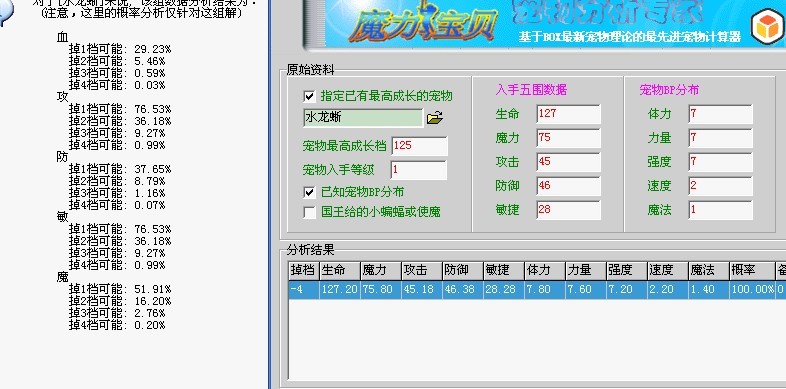Click the 强度 BP input field

[720, 162]
